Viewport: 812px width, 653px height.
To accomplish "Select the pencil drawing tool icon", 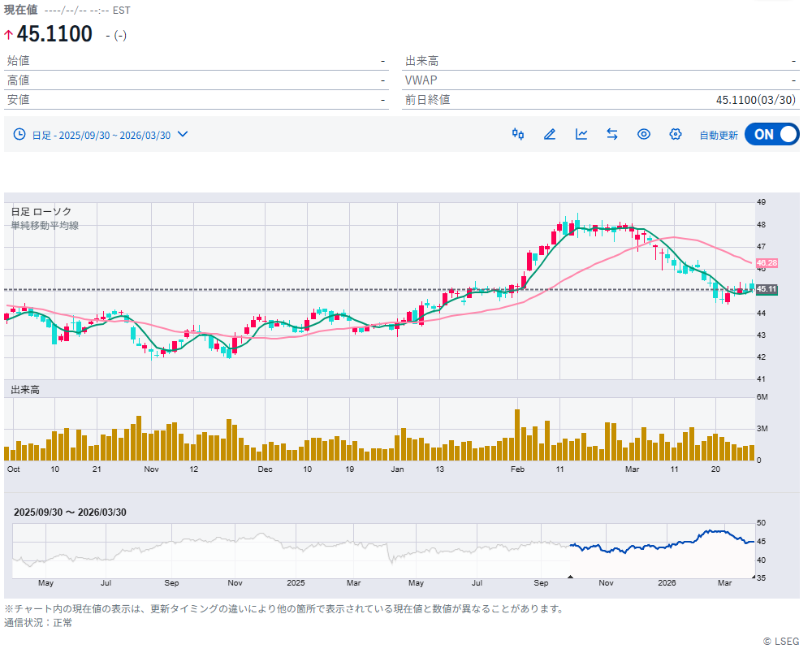I will tap(550, 134).
